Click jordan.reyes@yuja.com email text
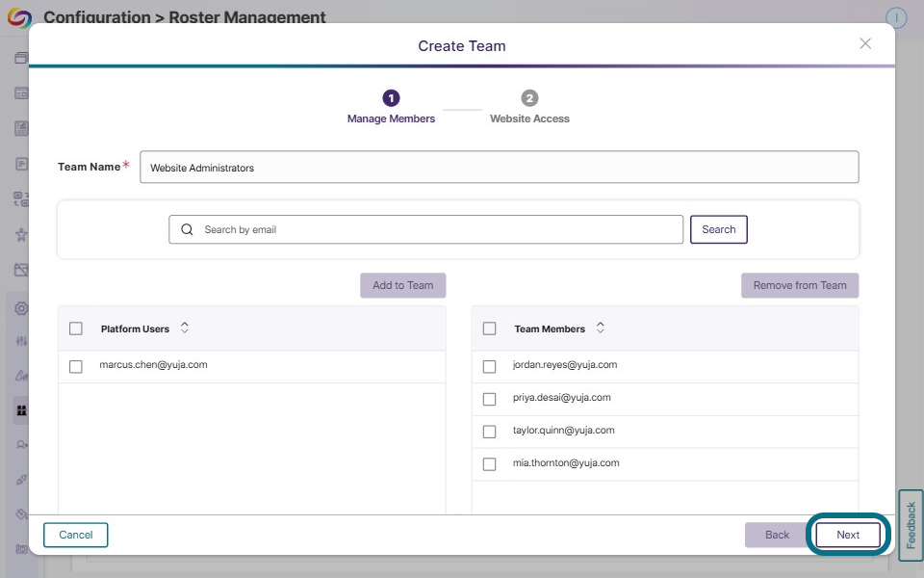The image size is (924, 578). pos(565,364)
